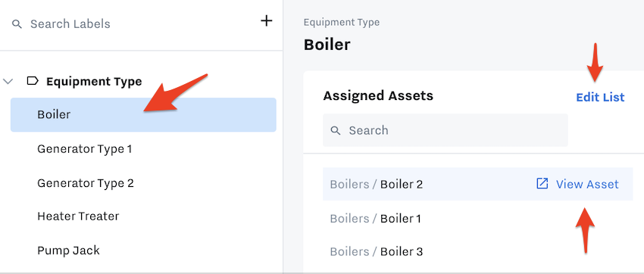Click the View Asset link

coord(587,184)
